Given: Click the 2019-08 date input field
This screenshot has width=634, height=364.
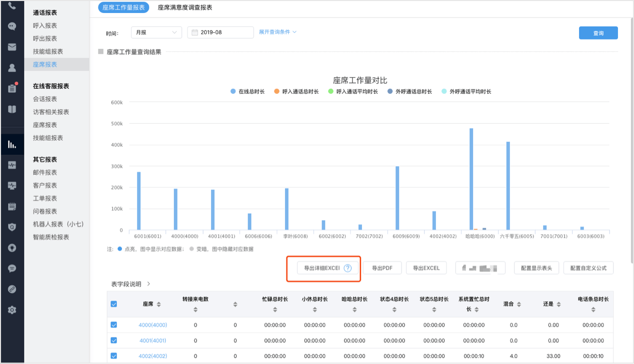Looking at the screenshot, I should click(220, 32).
